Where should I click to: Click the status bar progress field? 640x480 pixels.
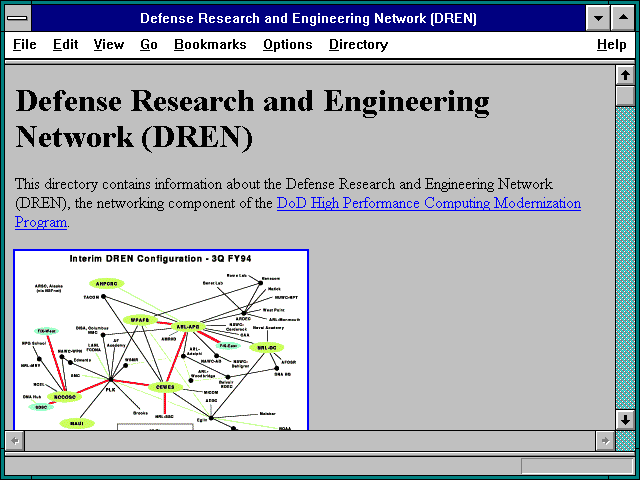(x=577, y=466)
